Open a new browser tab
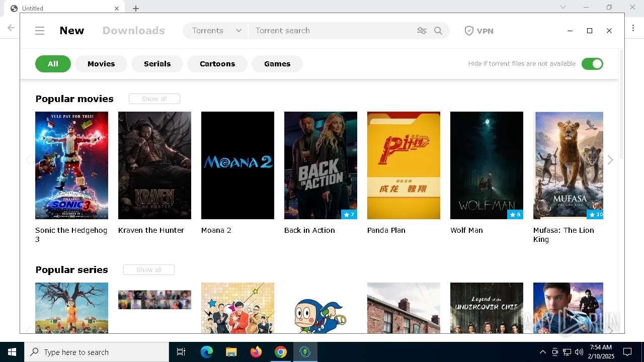 point(136,8)
